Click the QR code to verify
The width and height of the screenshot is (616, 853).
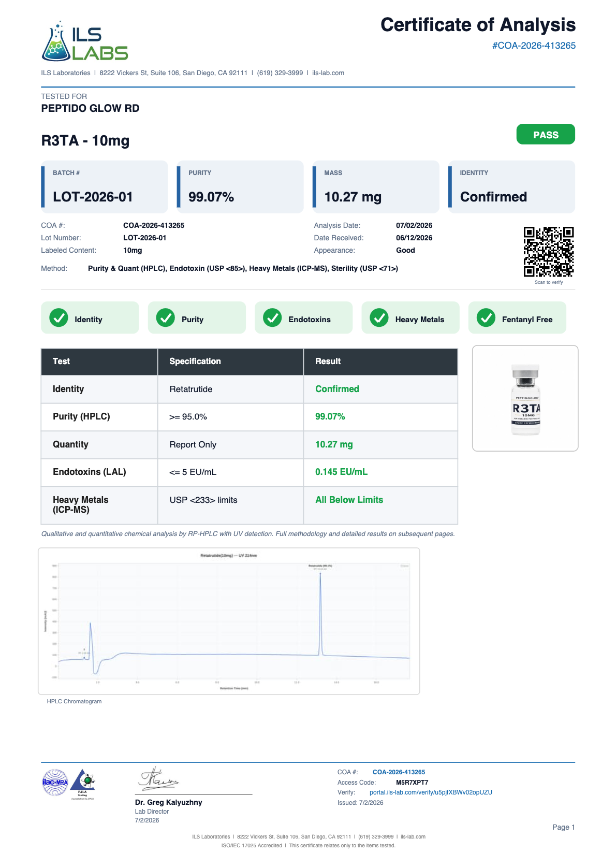pos(549,252)
